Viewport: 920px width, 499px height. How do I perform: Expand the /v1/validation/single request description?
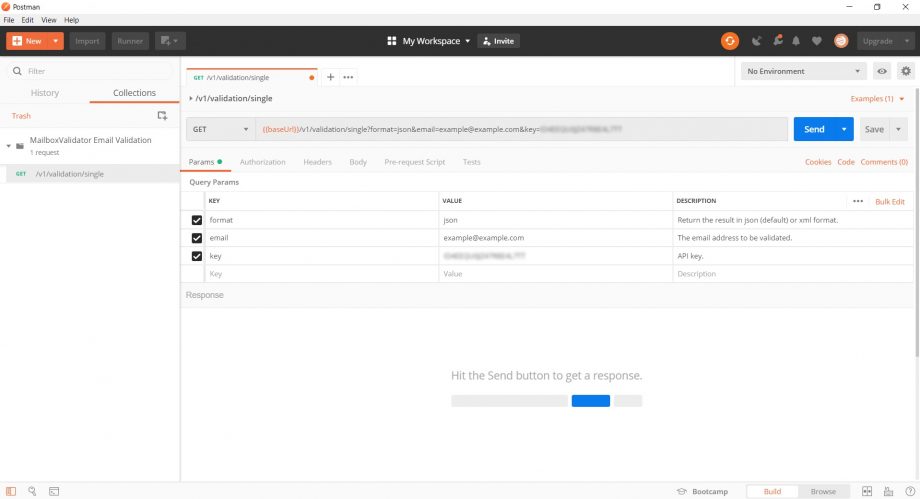191,99
